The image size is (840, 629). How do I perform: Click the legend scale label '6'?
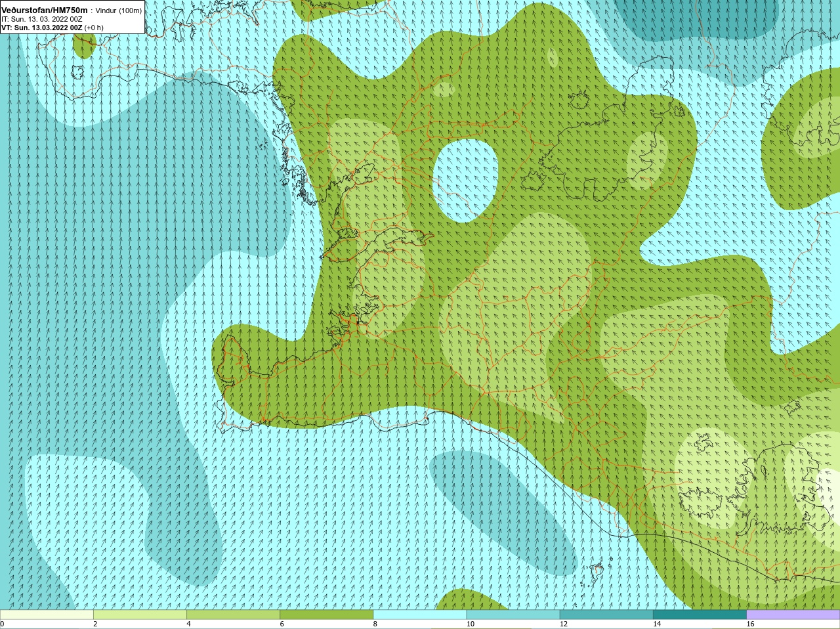click(282, 624)
